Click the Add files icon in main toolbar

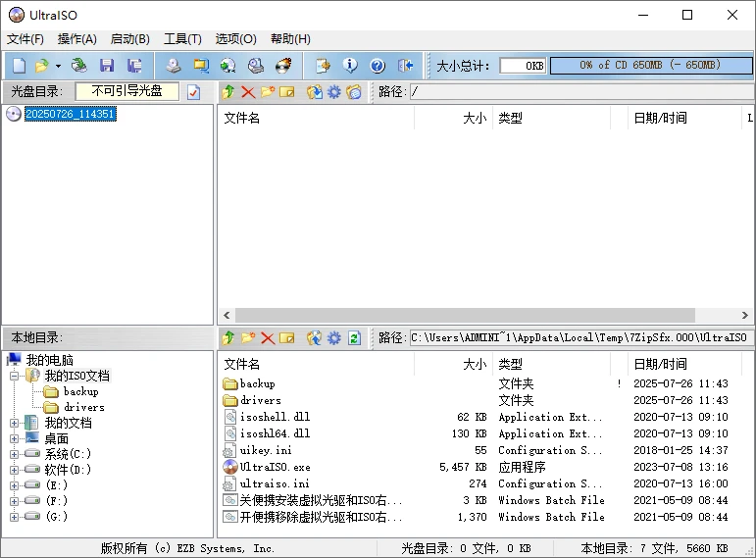pyautogui.click(x=323, y=66)
